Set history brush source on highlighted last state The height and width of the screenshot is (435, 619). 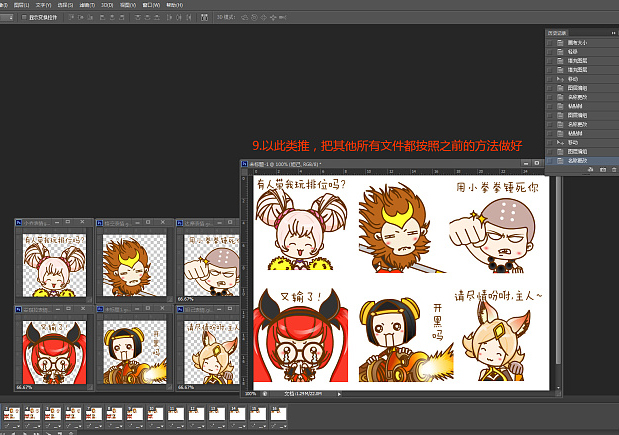click(550, 161)
